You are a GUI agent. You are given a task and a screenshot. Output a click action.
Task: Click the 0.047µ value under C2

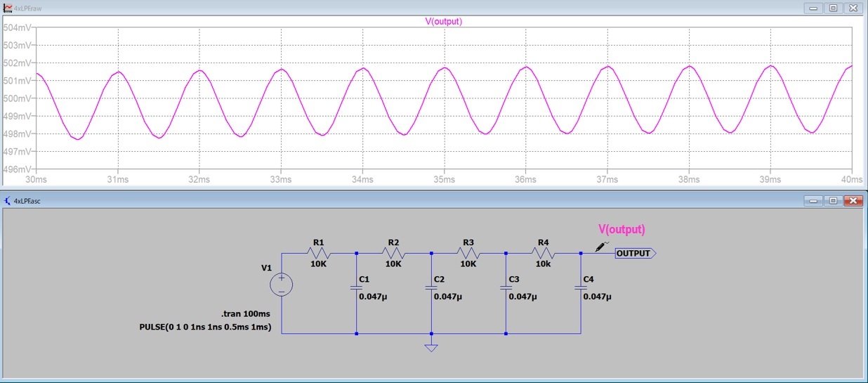447,297
